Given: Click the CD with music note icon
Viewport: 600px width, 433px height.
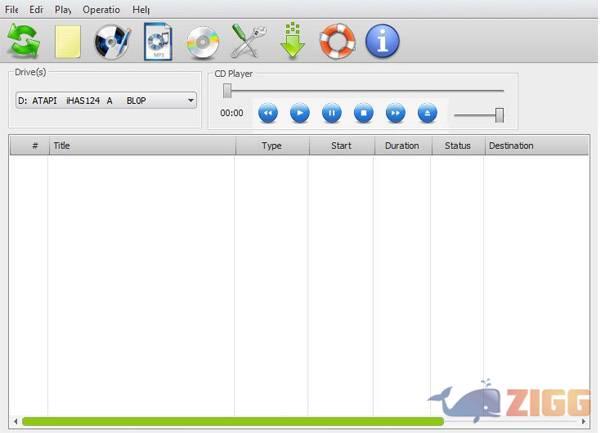Looking at the screenshot, I should pos(112,41).
